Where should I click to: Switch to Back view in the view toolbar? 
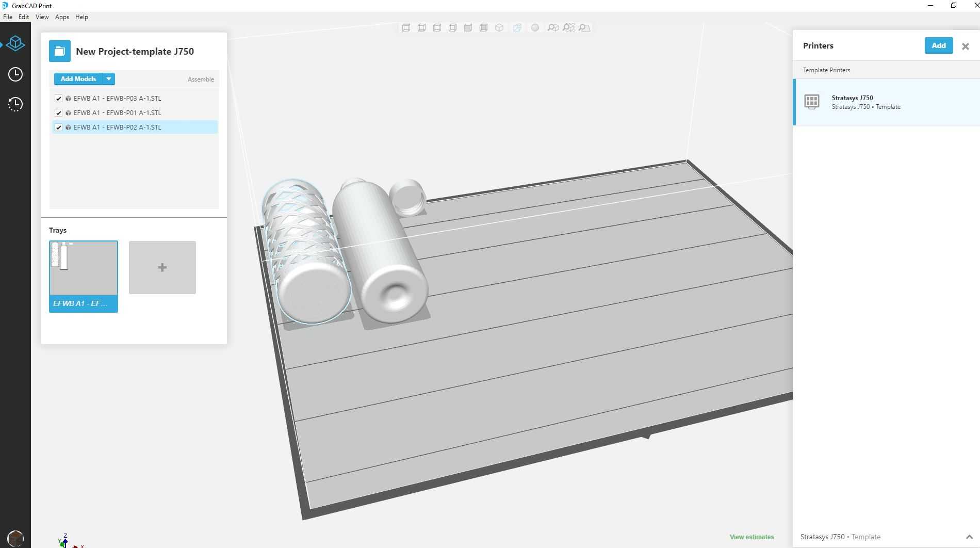422,28
